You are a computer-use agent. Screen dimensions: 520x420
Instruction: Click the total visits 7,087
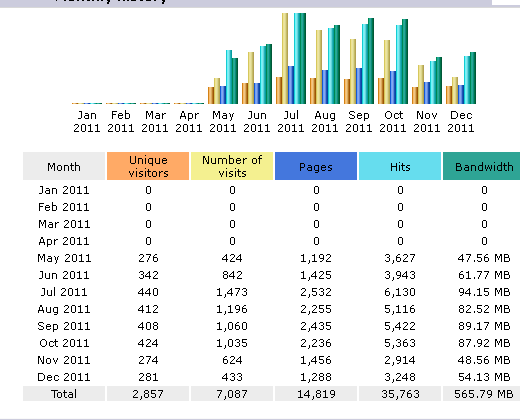[232, 394]
